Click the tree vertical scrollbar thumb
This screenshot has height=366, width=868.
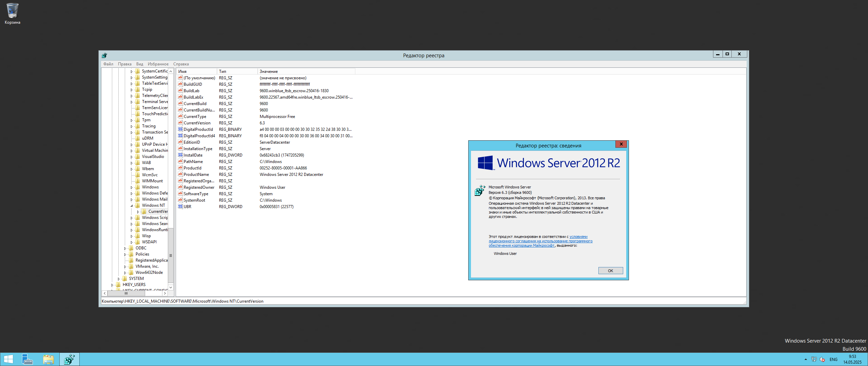[171, 256]
